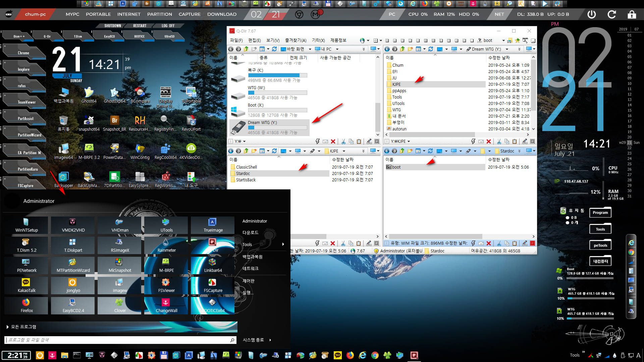Launch MTPartitionWizard from start menu

tap(73, 265)
